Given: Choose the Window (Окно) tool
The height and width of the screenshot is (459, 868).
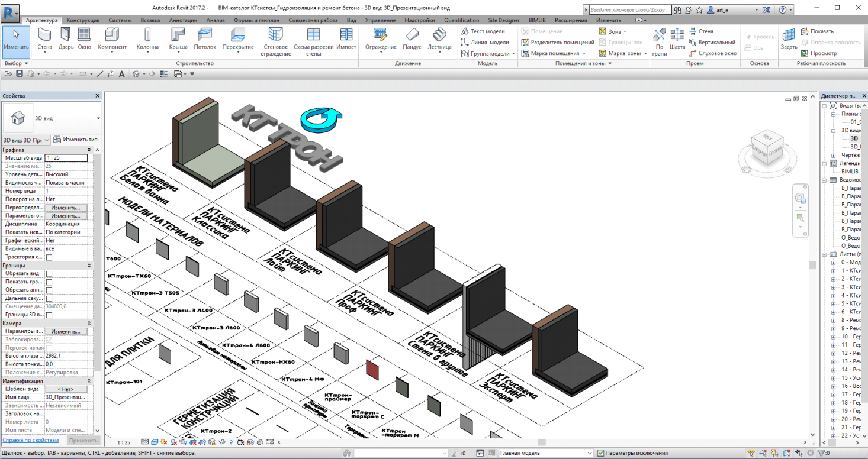Looking at the screenshot, I should [85, 39].
